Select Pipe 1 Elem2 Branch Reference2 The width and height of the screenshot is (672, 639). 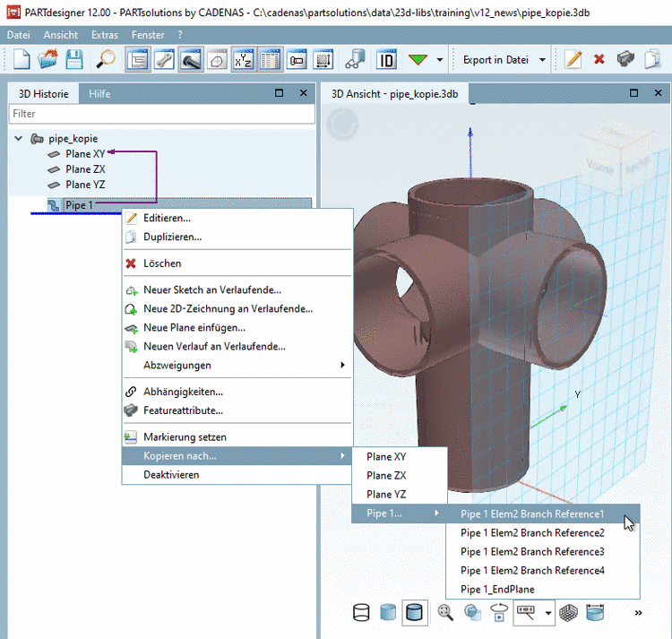point(543,532)
